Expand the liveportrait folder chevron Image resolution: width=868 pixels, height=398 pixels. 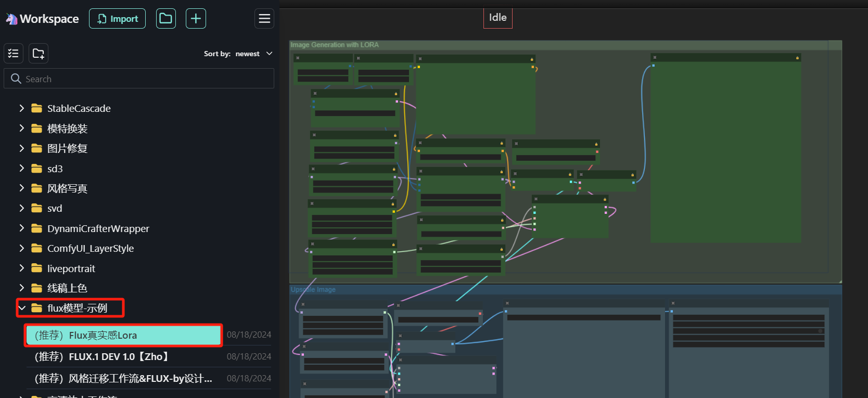click(21, 268)
